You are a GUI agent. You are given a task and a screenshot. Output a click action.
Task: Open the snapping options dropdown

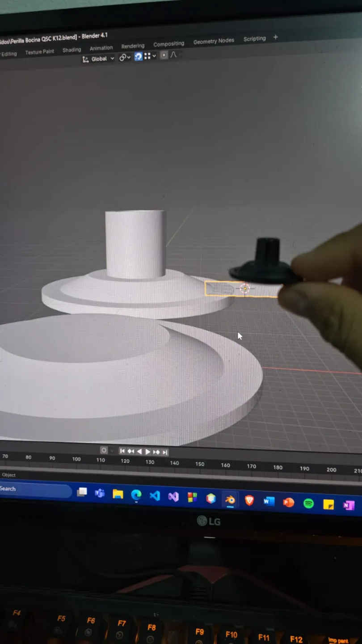click(x=150, y=56)
